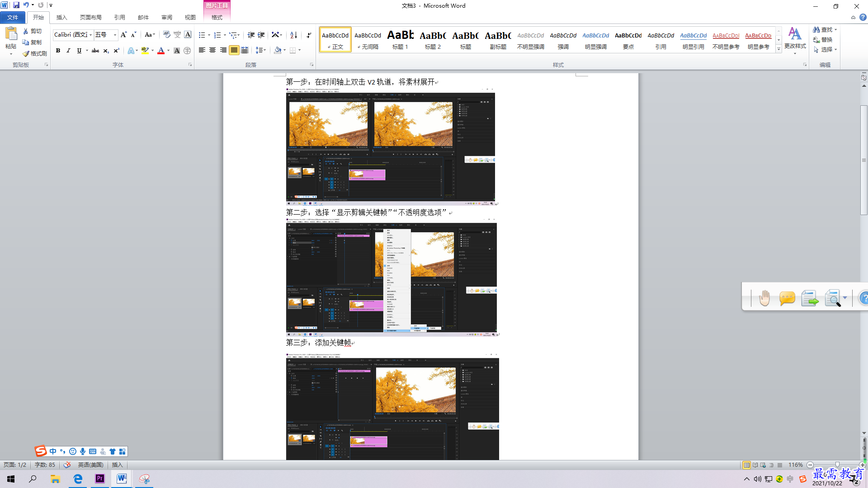Click the Word Help question mark icon
Image resolution: width=868 pixels, height=488 pixels.
(863, 17)
